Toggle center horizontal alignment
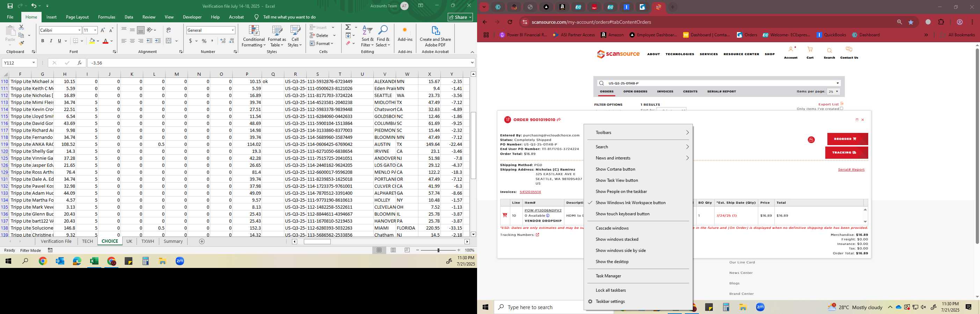The height and width of the screenshot is (314, 980). click(x=132, y=41)
